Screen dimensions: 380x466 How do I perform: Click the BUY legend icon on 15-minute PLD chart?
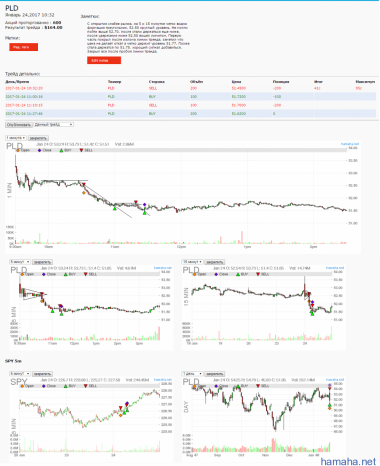click(238, 274)
